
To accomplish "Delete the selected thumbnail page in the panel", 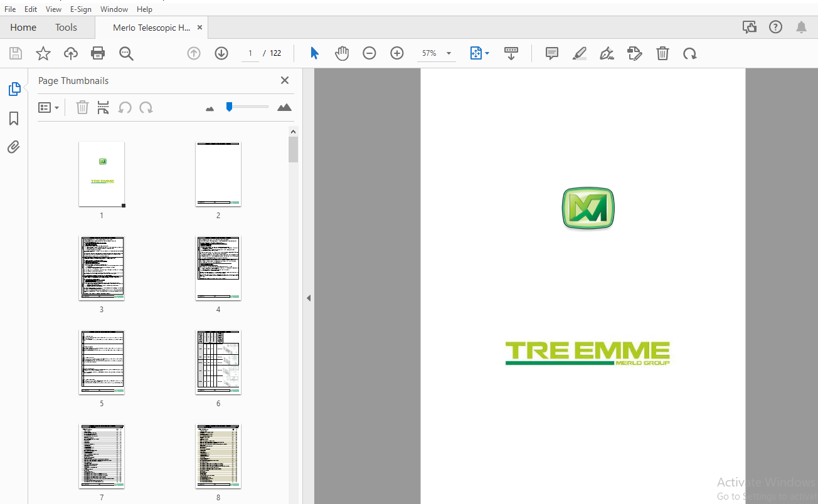I will (82, 107).
